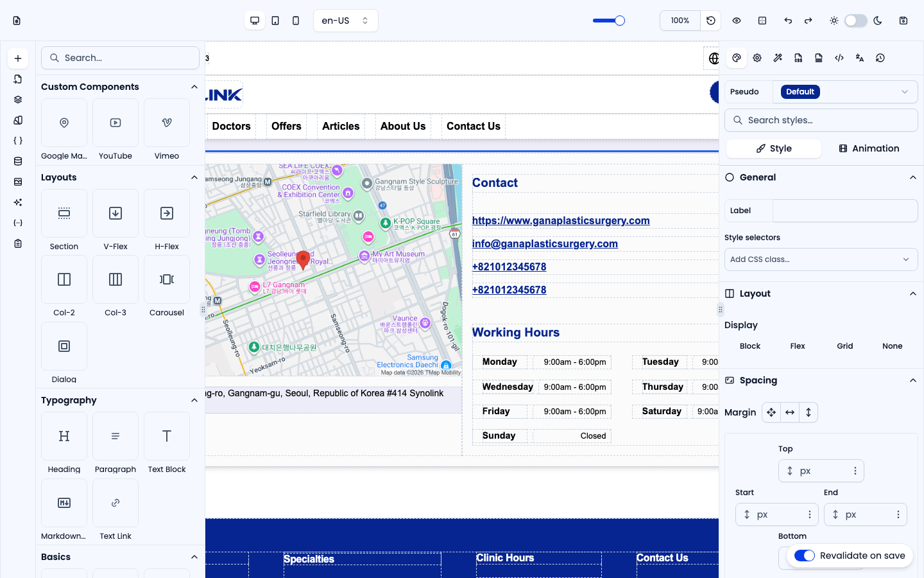The image size is (924, 578).
Task: Open the settings gear tab in right panel
Action: [x=757, y=58]
